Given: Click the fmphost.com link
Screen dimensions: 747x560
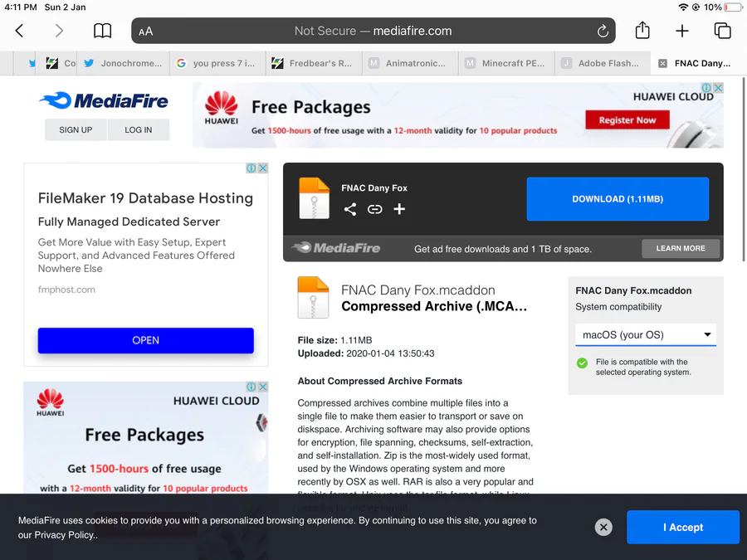Looking at the screenshot, I should [x=66, y=290].
